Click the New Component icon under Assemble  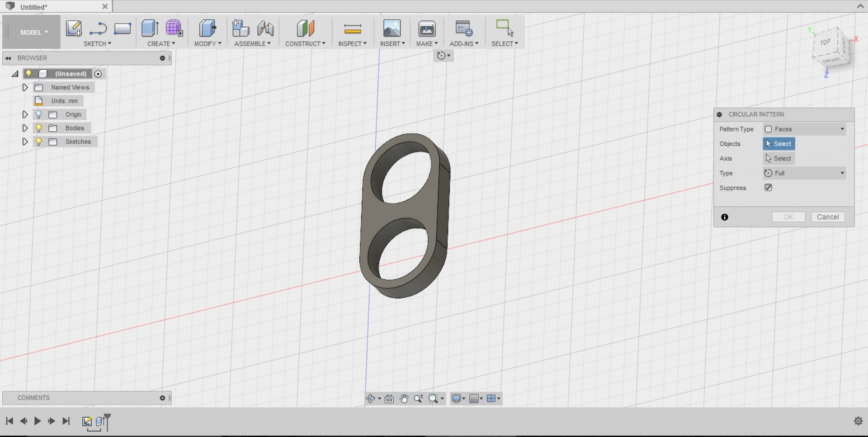(x=241, y=28)
